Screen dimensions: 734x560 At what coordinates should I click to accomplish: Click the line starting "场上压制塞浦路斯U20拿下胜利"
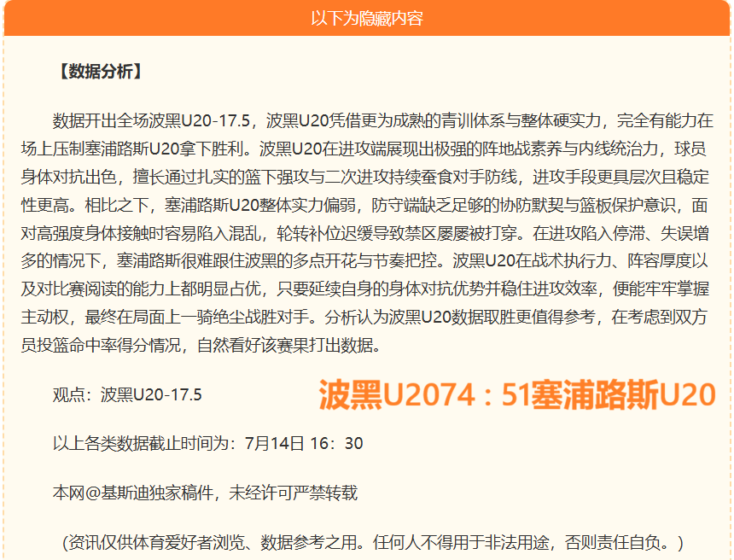(x=364, y=149)
